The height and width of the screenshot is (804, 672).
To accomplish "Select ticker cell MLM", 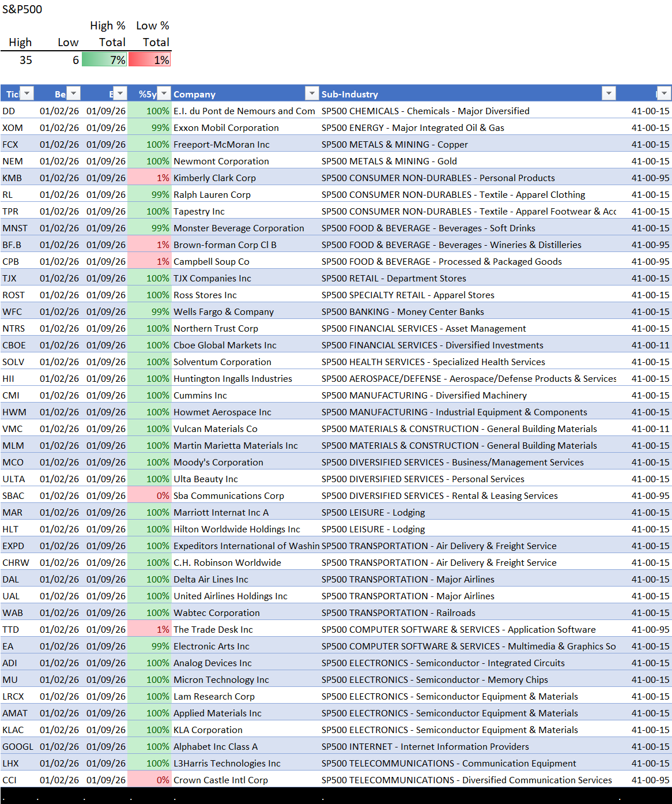I will [x=18, y=445].
